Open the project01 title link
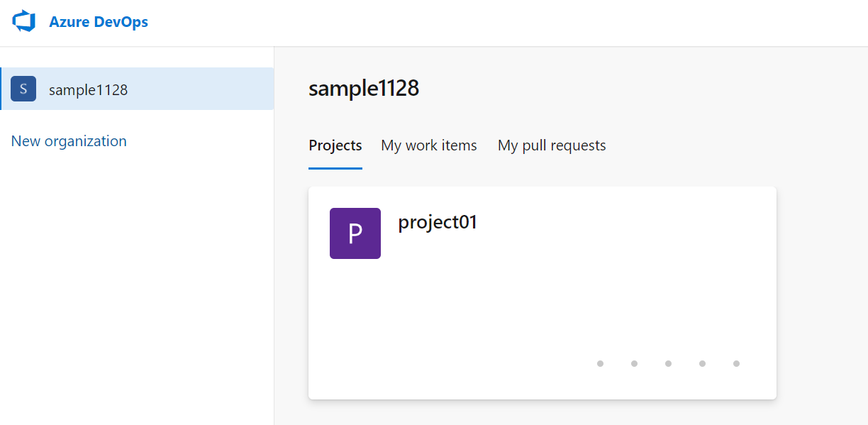868x425 pixels. point(438,222)
